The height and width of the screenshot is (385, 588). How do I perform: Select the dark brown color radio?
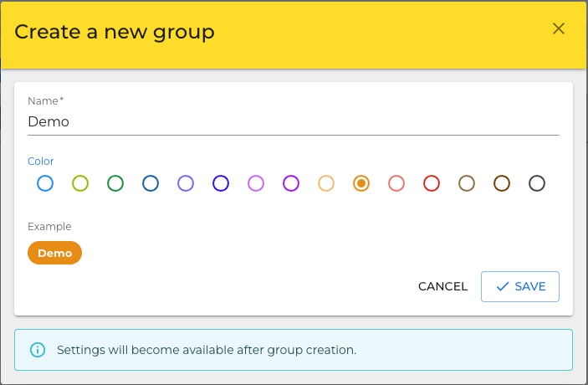click(502, 183)
